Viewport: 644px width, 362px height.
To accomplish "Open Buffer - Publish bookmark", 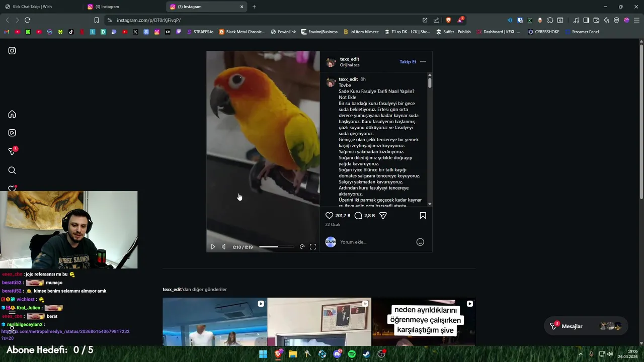I will coord(453,32).
